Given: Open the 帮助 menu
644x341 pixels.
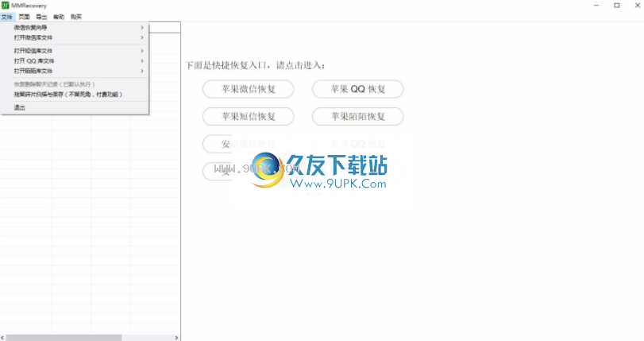Looking at the screenshot, I should point(59,17).
